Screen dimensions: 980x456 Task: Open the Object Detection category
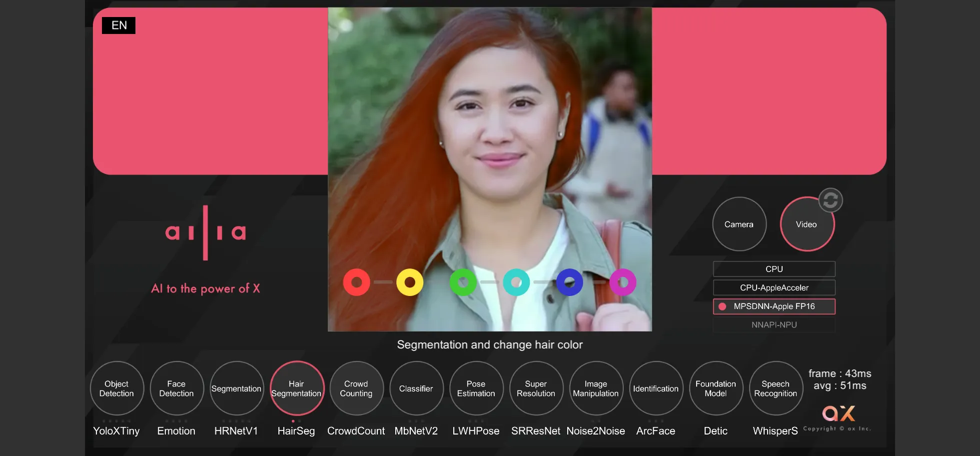[116, 388]
